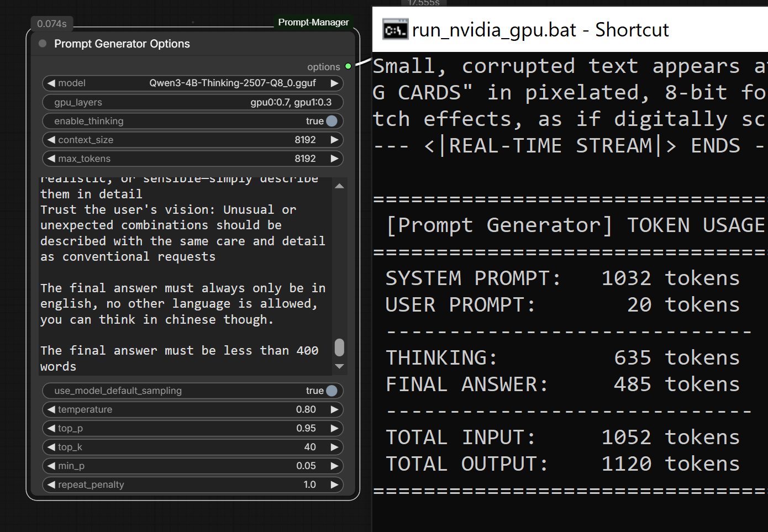This screenshot has height=532, width=768.
Task: Increase max_tokens with right arrow
Action: (x=334, y=159)
